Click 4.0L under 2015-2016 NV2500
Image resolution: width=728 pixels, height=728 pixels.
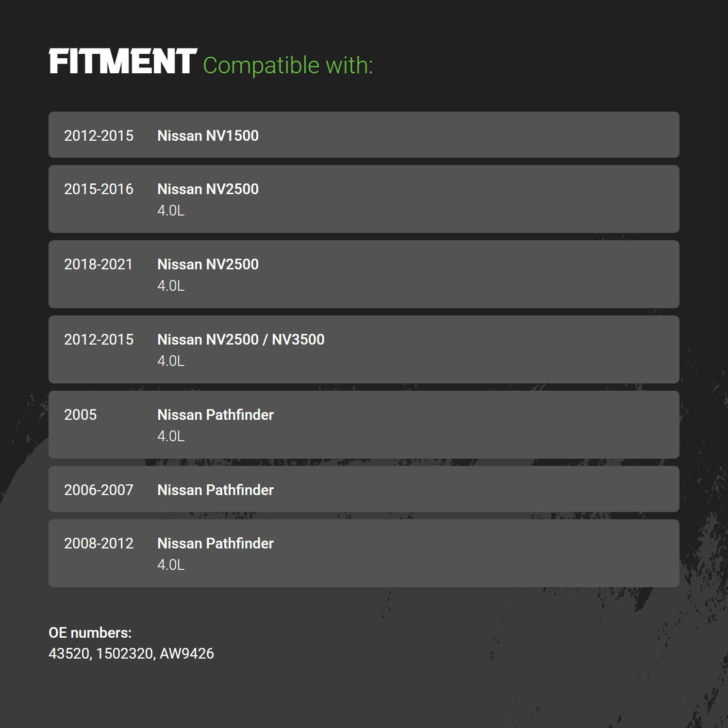coord(171,211)
